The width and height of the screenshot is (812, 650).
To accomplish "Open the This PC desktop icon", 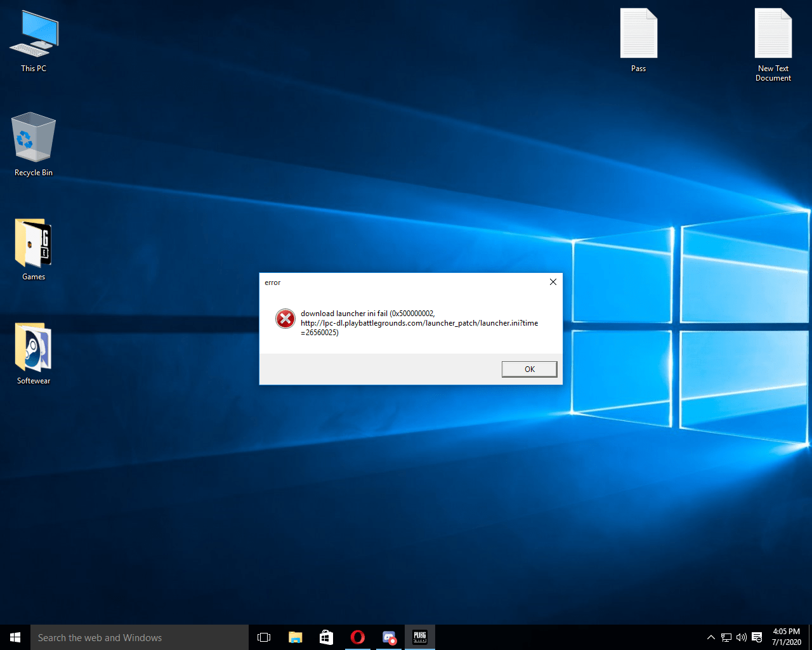I will coord(34,41).
